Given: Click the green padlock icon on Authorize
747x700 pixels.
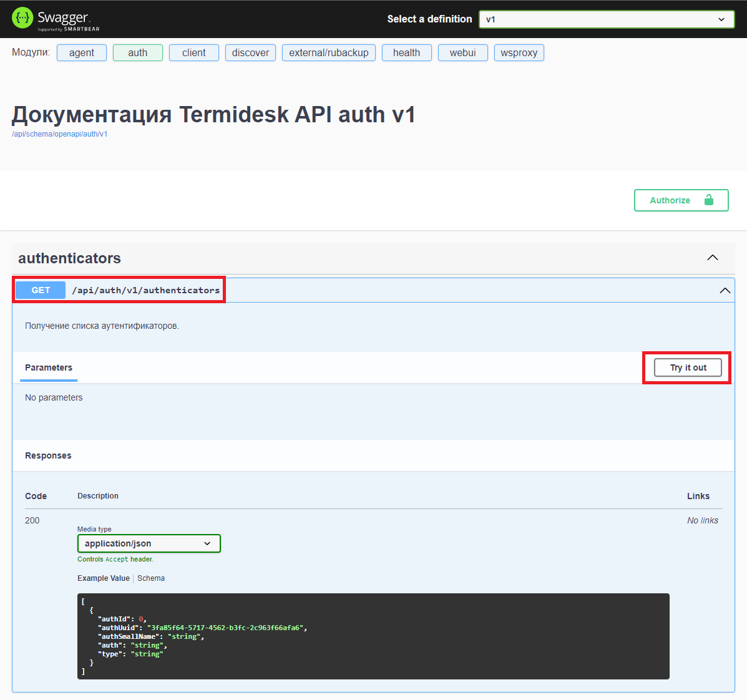Looking at the screenshot, I should (708, 200).
